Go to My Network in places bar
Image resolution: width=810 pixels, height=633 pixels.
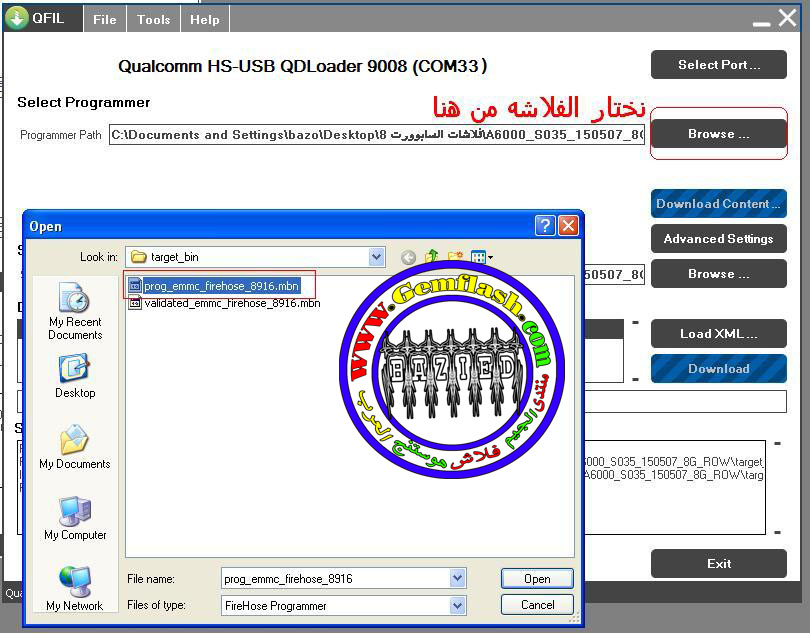click(75, 589)
